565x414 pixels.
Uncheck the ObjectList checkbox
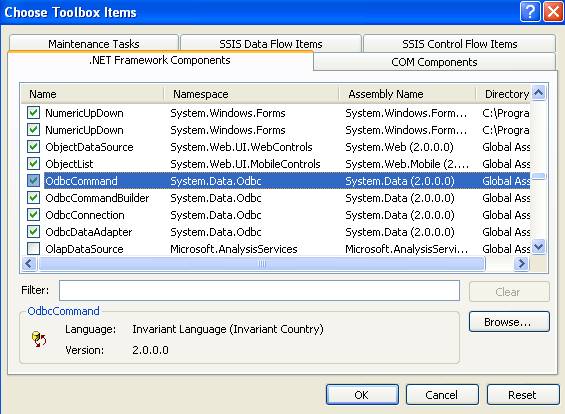tap(33, 164)
